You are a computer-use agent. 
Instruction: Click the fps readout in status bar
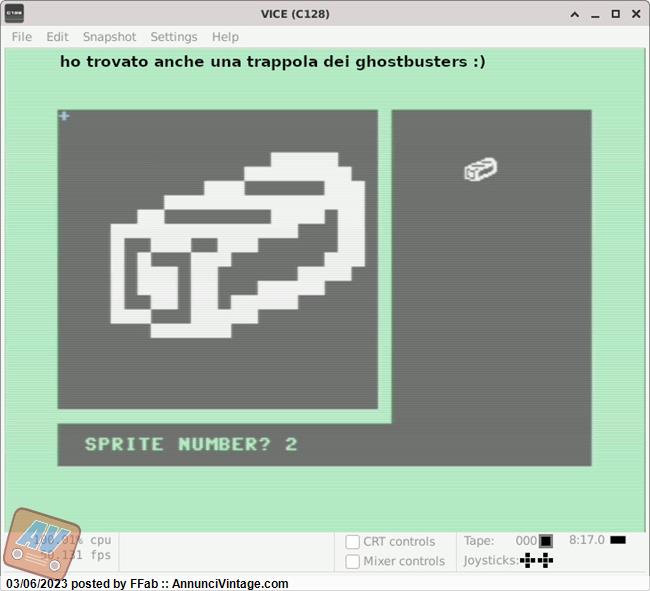point(76,555)
